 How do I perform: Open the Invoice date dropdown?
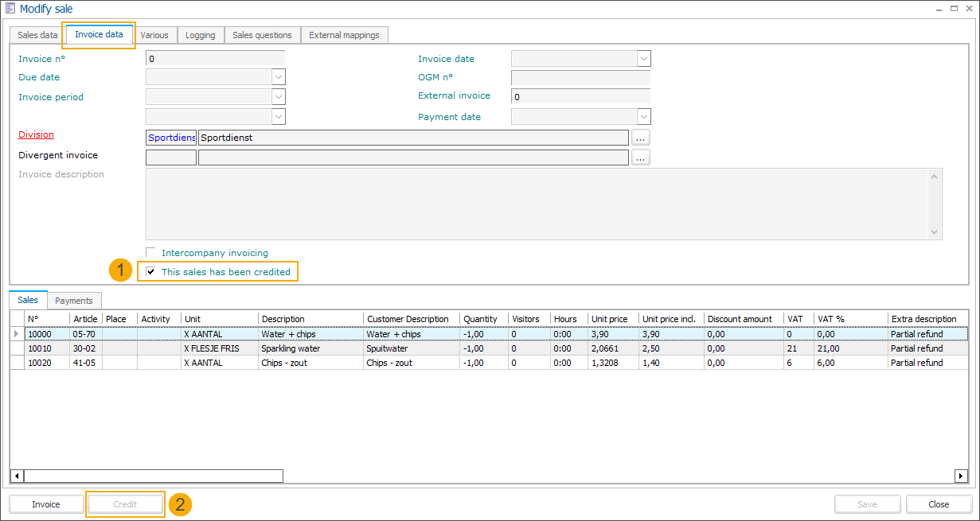(644, 59)
